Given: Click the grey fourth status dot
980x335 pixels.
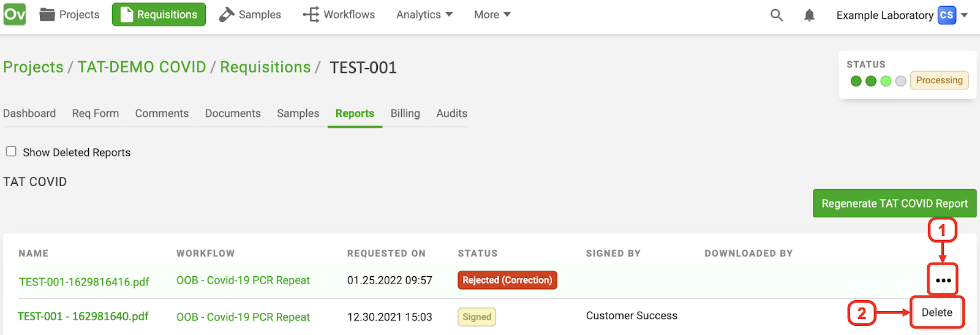Looking at the screenshot, I should click(x=900, y=81).
